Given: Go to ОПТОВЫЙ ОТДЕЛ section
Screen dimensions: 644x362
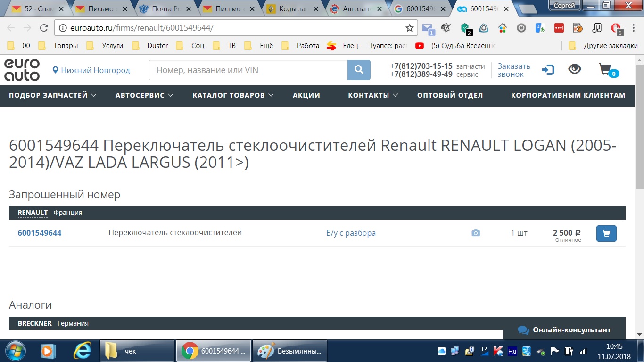Looking at the screenshot, I should coord(450,95).
